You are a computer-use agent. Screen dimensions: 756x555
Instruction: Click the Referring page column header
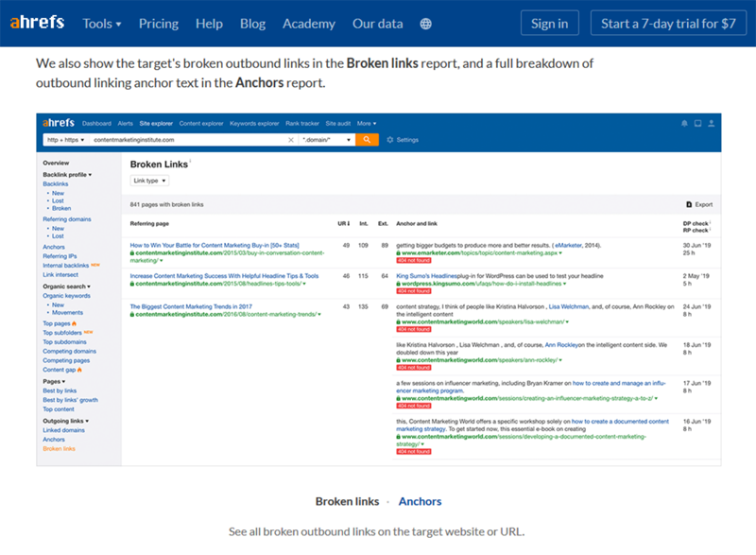coord(149,224)
